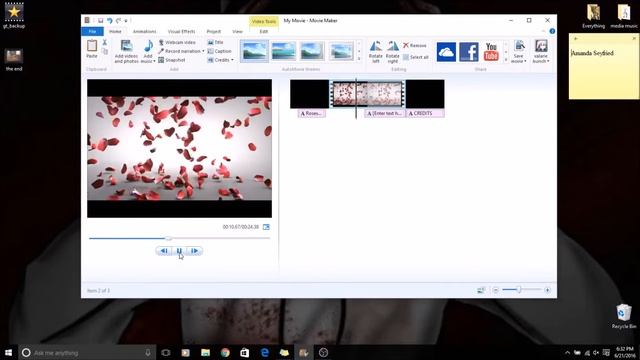Viewport: 640px width, 360px height.
Task: Switch to the Animations tab
Action: (144, 31)
